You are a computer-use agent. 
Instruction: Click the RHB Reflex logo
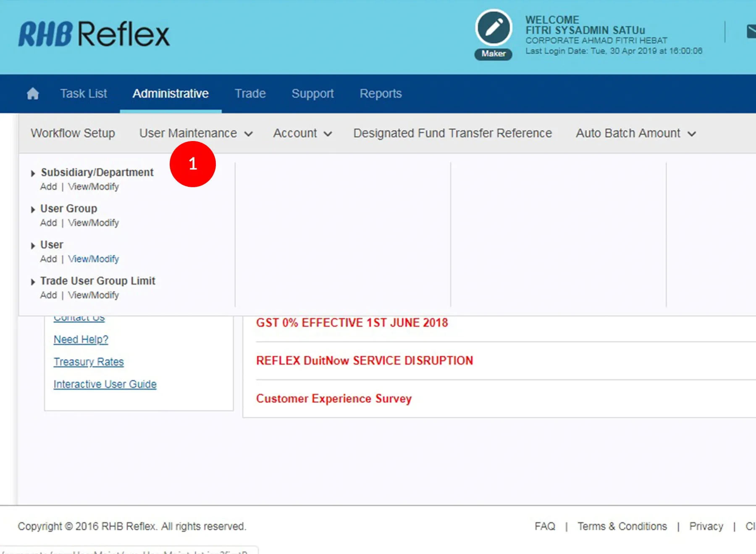[x=94, y=34]
